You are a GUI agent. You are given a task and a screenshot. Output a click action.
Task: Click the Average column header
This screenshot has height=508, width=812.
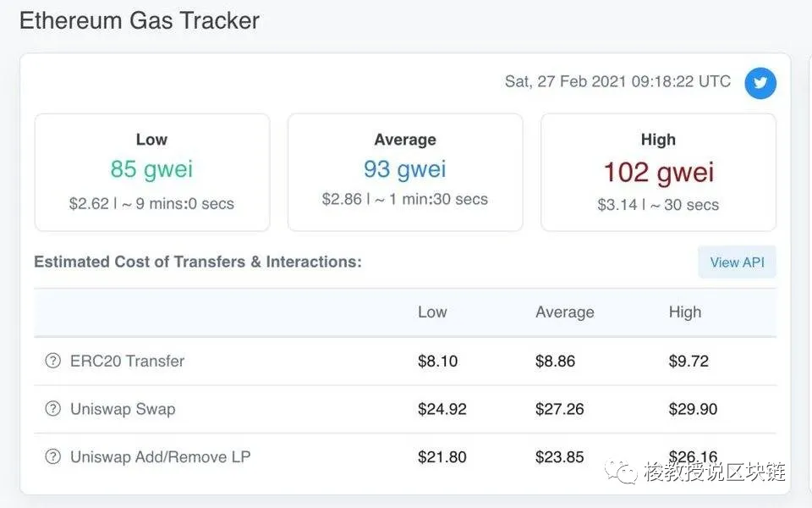(x=564, y=312)
